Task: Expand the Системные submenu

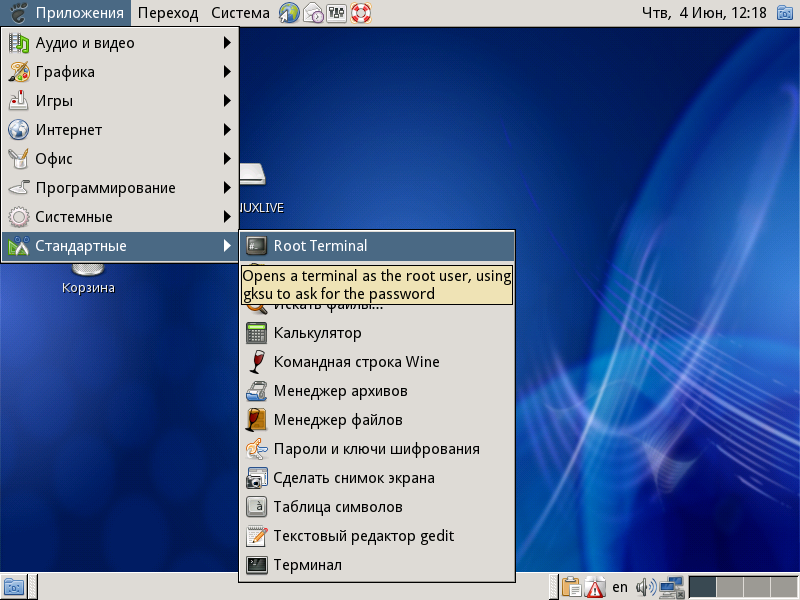Action: [120, 217]
